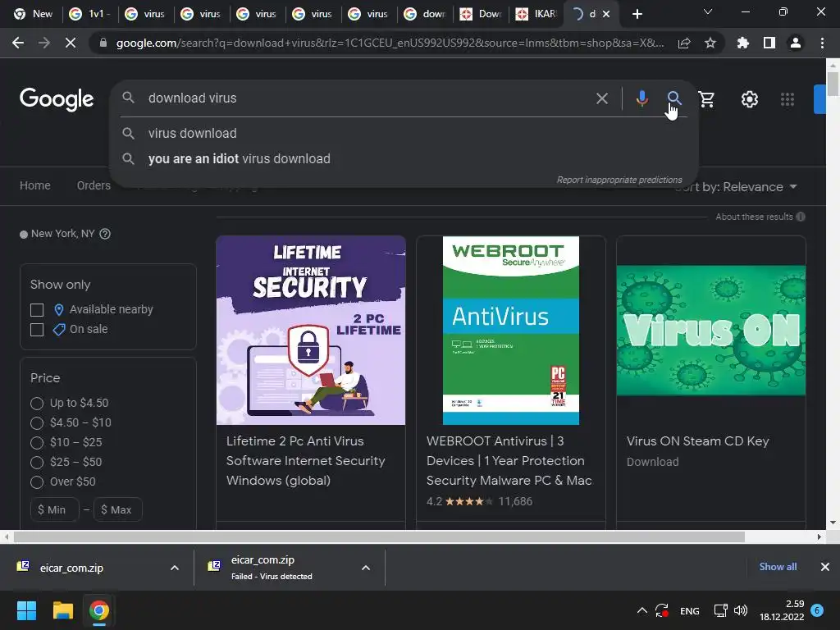Open the Google apps grid
The image size is (840, 630).
[x=787, y=99]
